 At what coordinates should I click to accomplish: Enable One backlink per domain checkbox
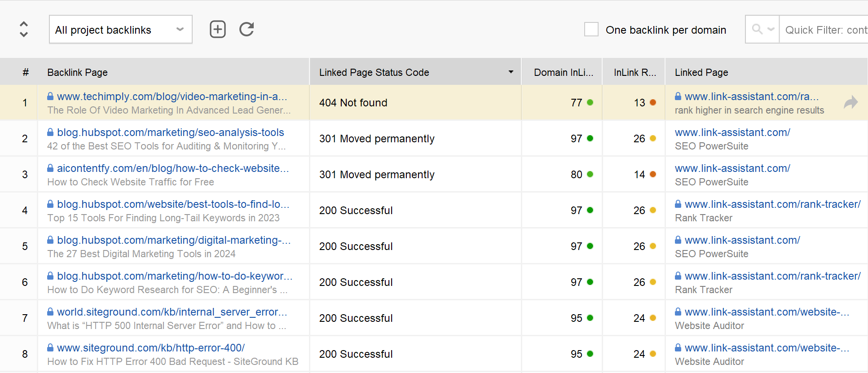(591, 29)
